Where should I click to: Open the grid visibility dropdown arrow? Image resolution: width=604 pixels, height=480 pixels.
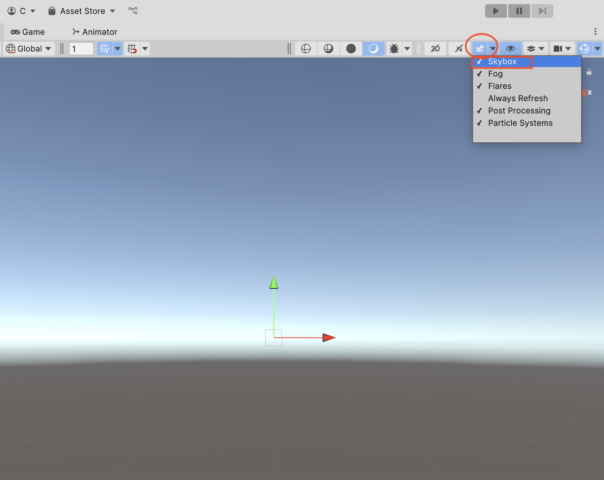(117, 49)
